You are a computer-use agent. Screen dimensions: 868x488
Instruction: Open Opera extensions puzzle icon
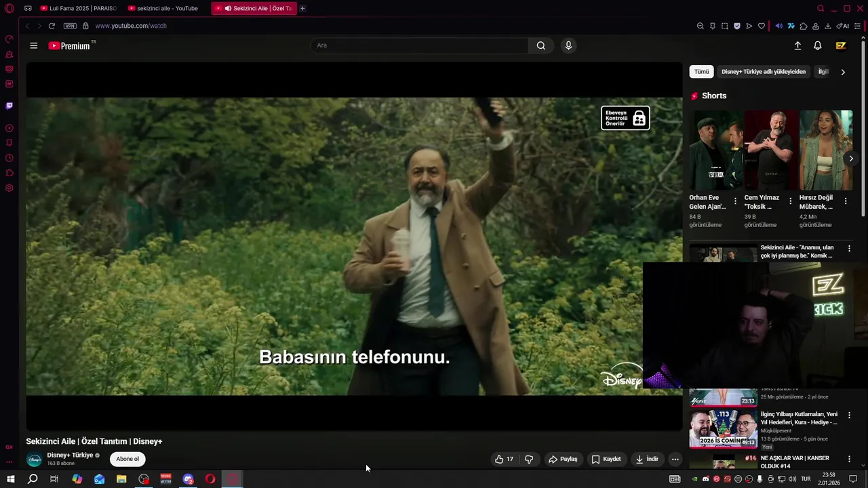tap(804, 26)
